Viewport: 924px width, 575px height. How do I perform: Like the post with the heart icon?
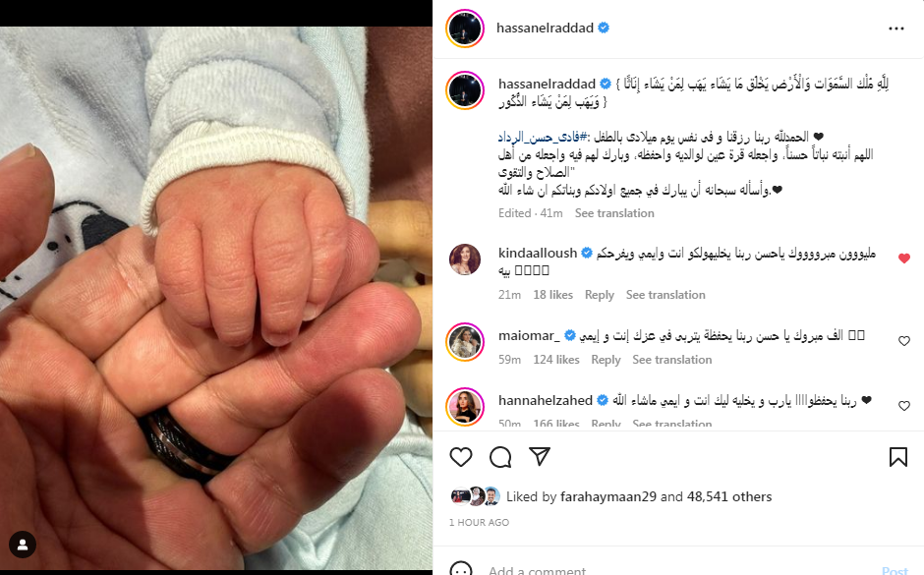(x=461, y=457)
